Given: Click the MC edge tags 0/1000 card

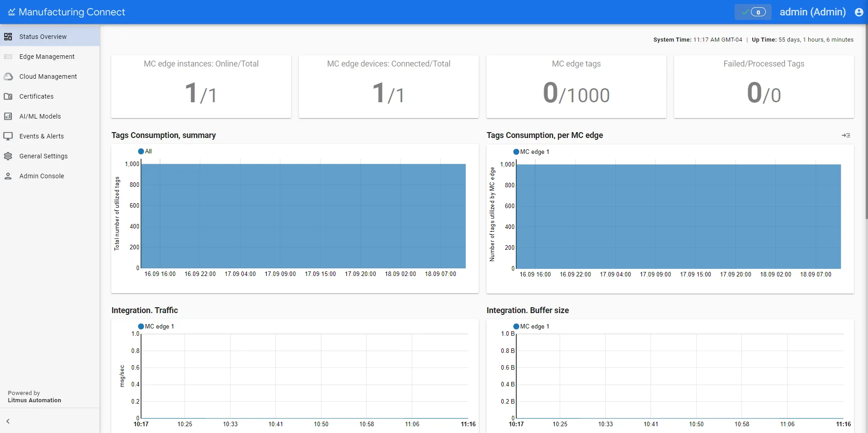Looking at the screenshot, I should coord(576,87).
